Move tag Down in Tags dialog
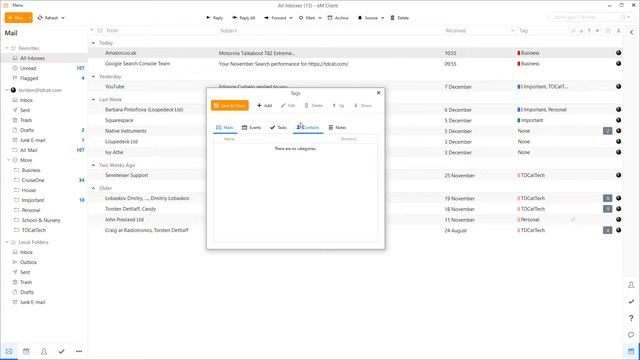The height and width of the screenshot is (360, 640). 362,105
